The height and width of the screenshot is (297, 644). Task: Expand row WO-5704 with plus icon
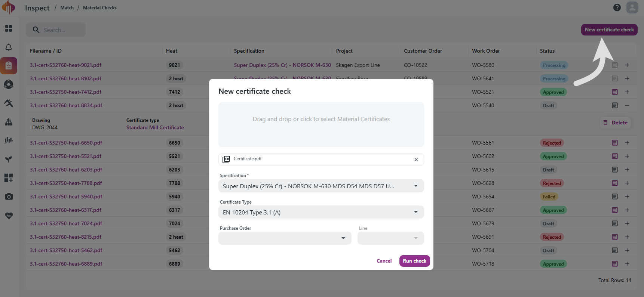[x=627, y=250]
